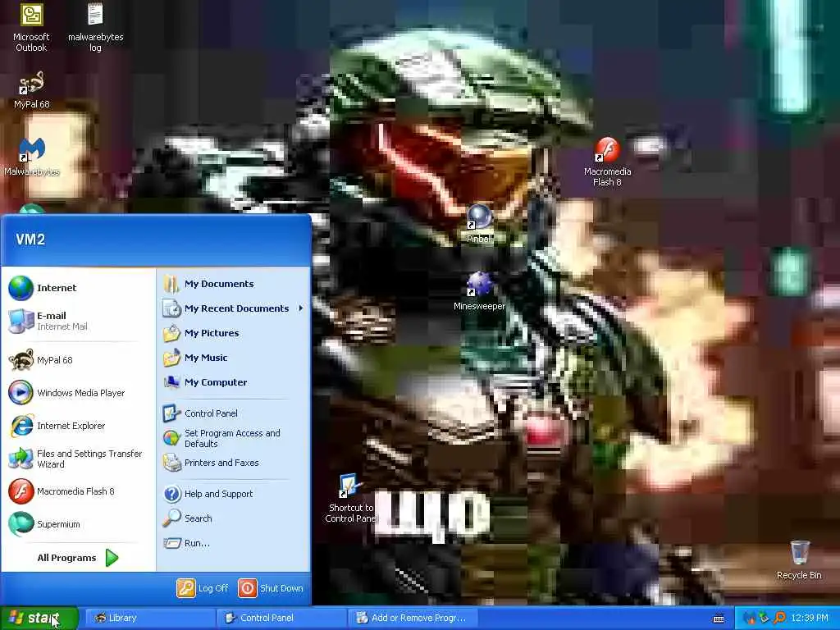Close Start menu via start button
This screenshot has width=840, height=630.
39,618
